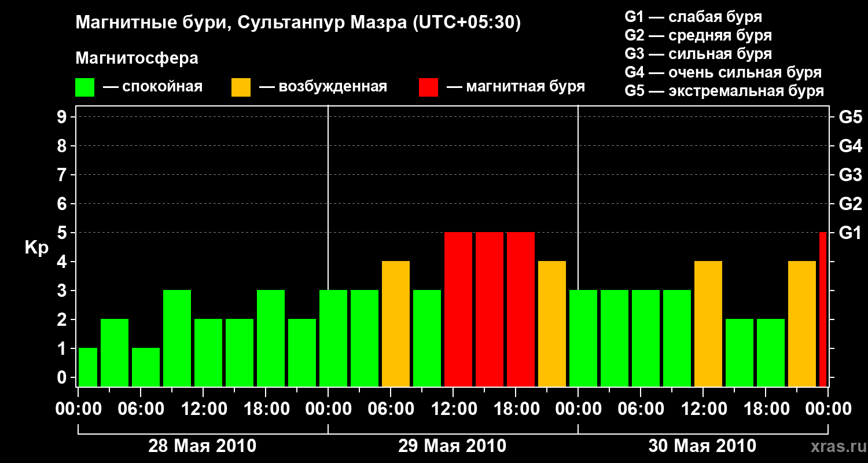Select the red Kp 5 bar near 18:00, 29 Мая

click(x=521, y=309)
